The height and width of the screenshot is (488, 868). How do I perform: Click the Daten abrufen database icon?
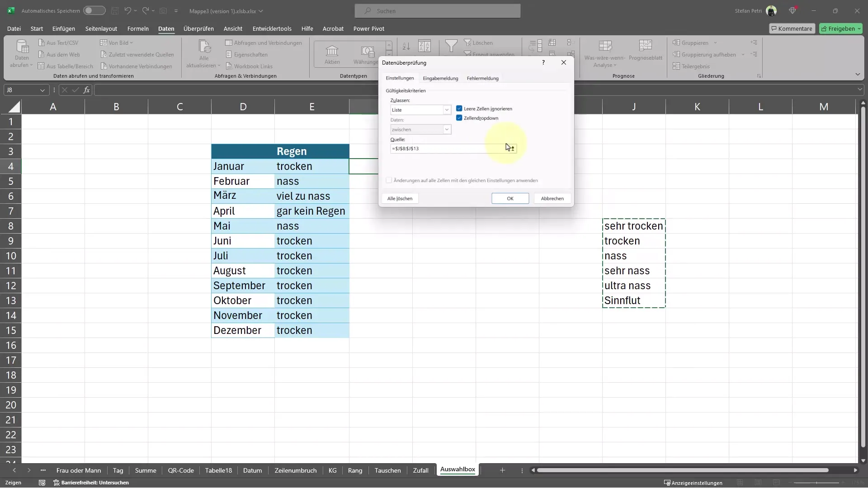click(x=22, y=46)
